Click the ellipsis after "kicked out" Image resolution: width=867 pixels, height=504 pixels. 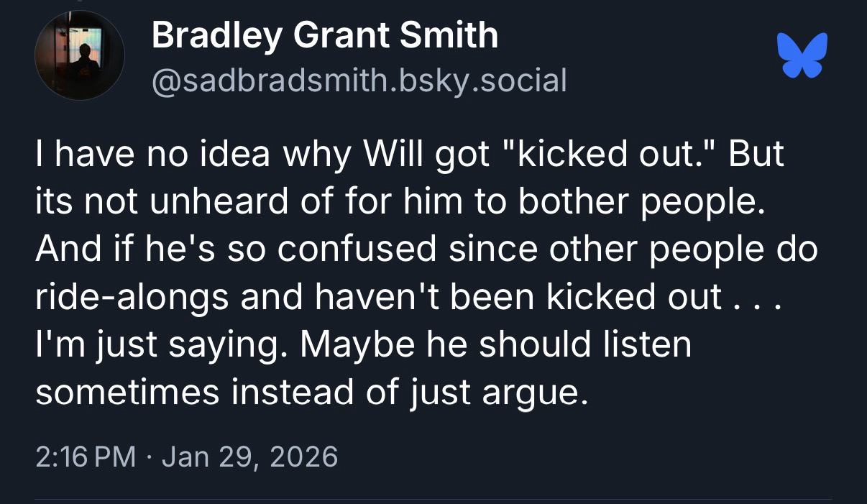[x=757, y=297]
